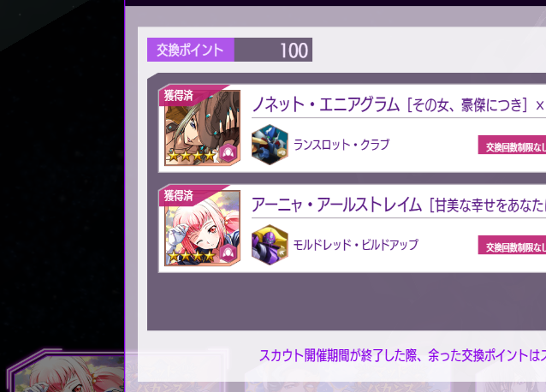
Task: Click the gold stars on Anya's portrait
Action: click(192, 257)
